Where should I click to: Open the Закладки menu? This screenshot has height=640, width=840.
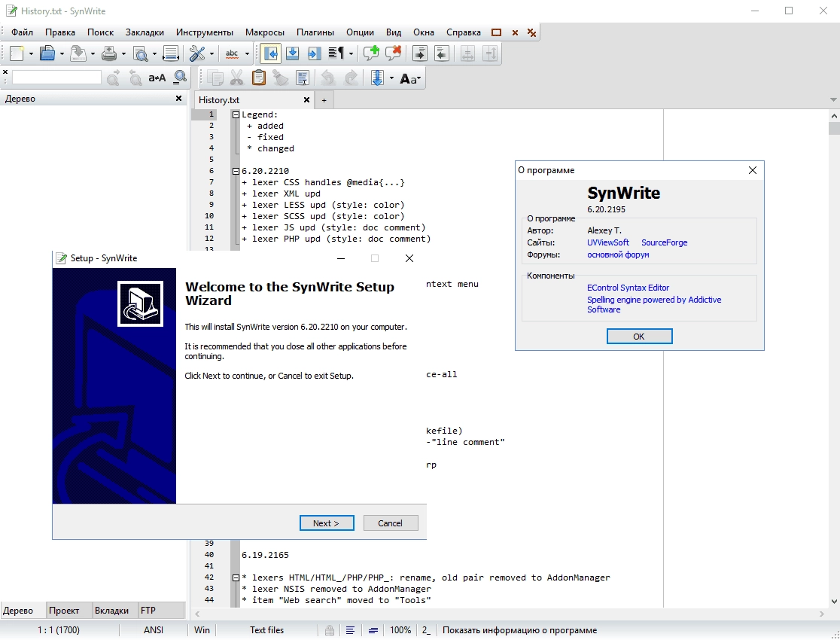point(145,32)
